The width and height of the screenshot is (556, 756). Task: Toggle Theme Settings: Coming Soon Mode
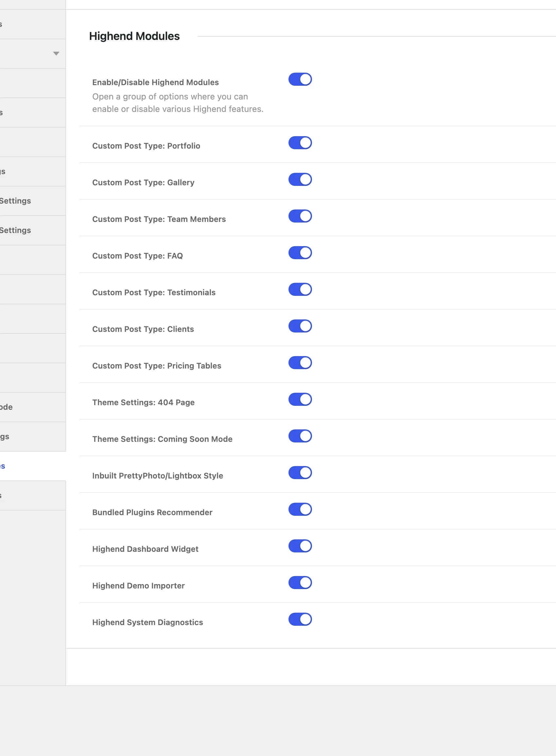point(300,437)
